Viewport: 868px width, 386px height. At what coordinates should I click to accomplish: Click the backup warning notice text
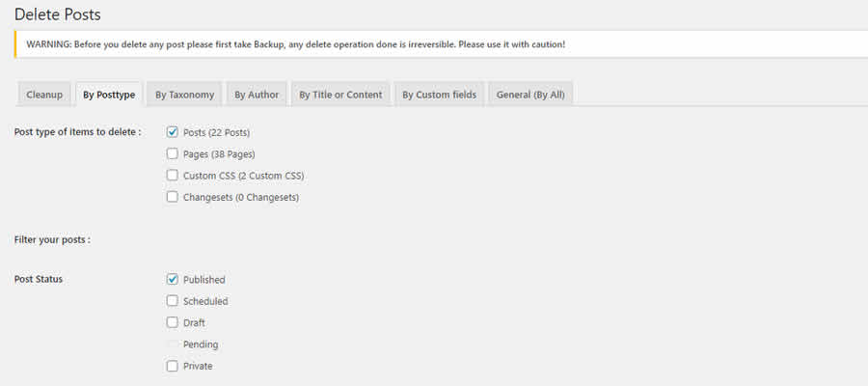(296, 44)
